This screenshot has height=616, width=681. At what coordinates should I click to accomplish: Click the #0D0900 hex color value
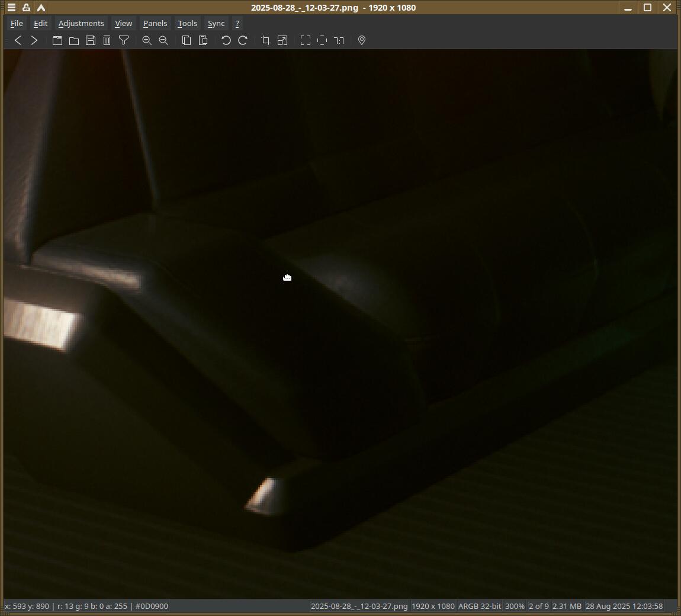point(152,606)
